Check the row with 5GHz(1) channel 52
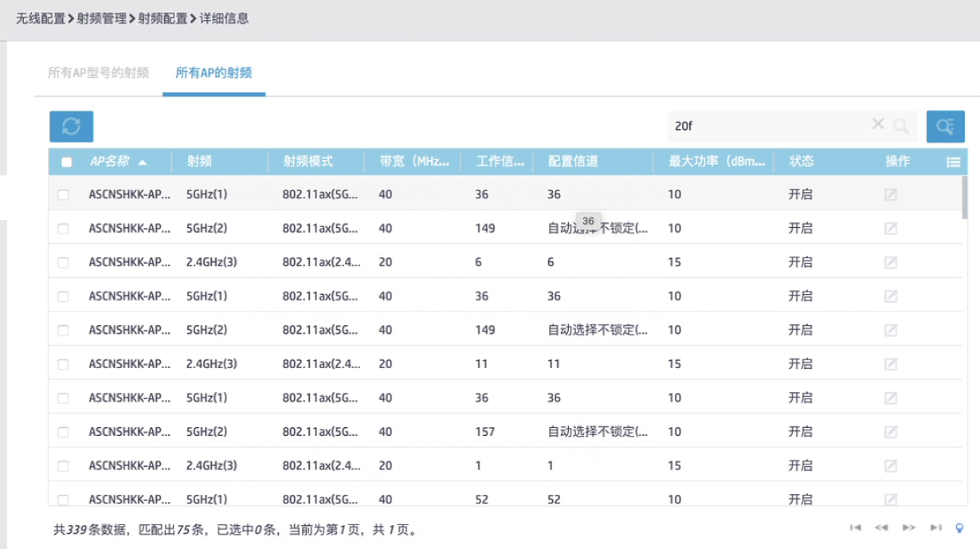Screen dimensions: 980x549 tap(64, 500)
